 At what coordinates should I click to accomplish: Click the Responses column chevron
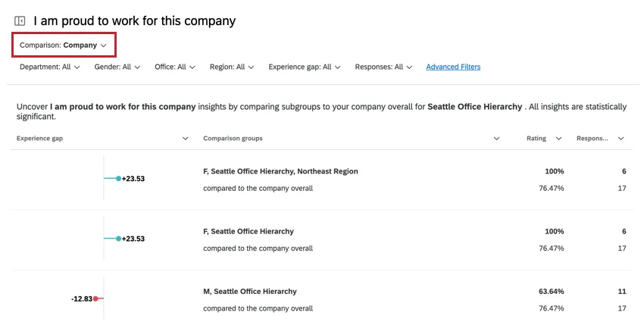pos(621,139)
